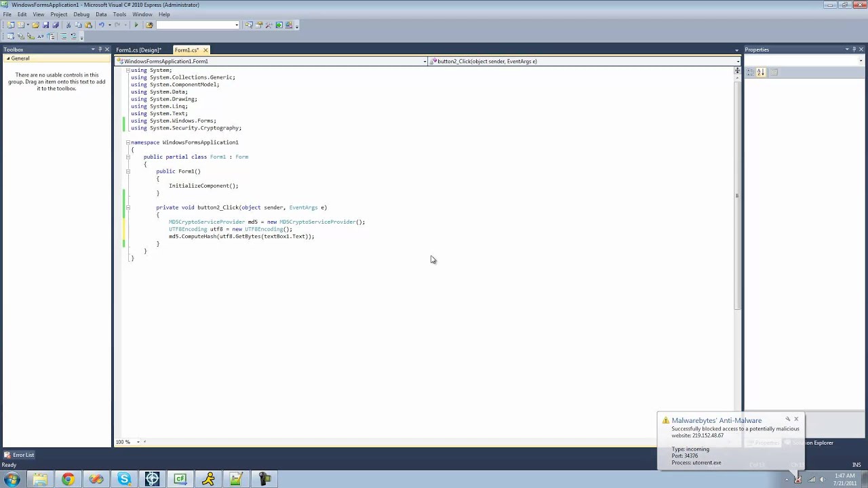Click the Display Quick Info icon
The width and height of the screenshot is (868, 488).
coord(31,36)
